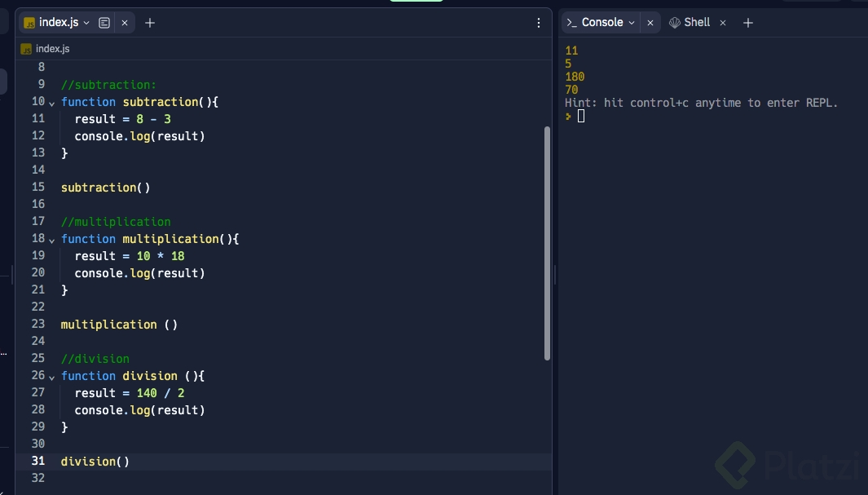
Task: Click the subtraction() call on line 15
Action: [x=105, y=188]
